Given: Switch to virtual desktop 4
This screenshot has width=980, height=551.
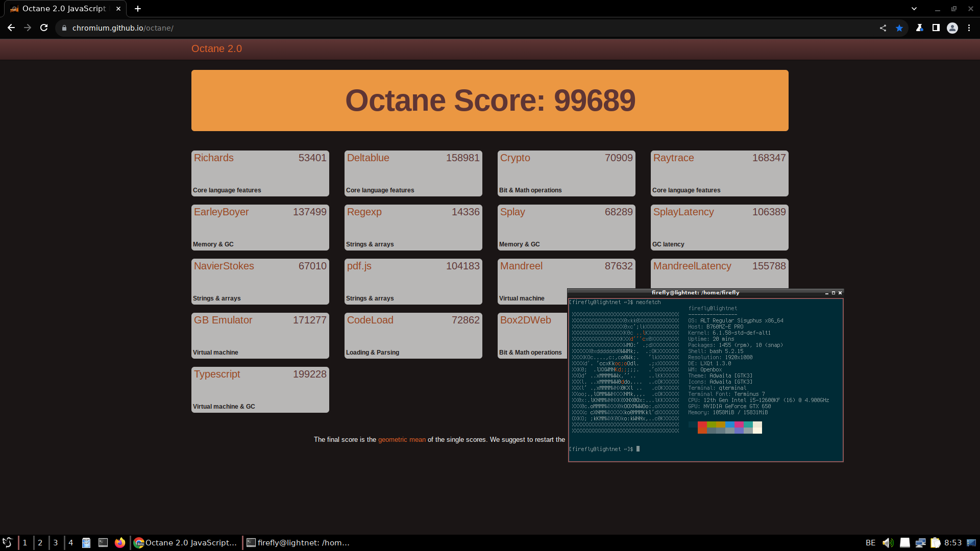Looking at the screenshot, I should 71,543.
